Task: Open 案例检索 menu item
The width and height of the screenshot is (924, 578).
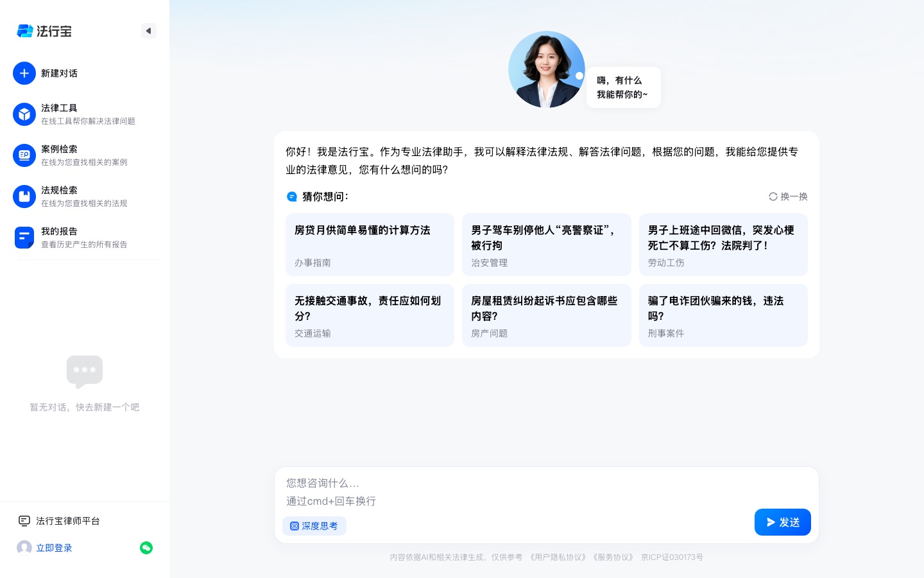Action: pyautogui.click(x=85, y=155)
